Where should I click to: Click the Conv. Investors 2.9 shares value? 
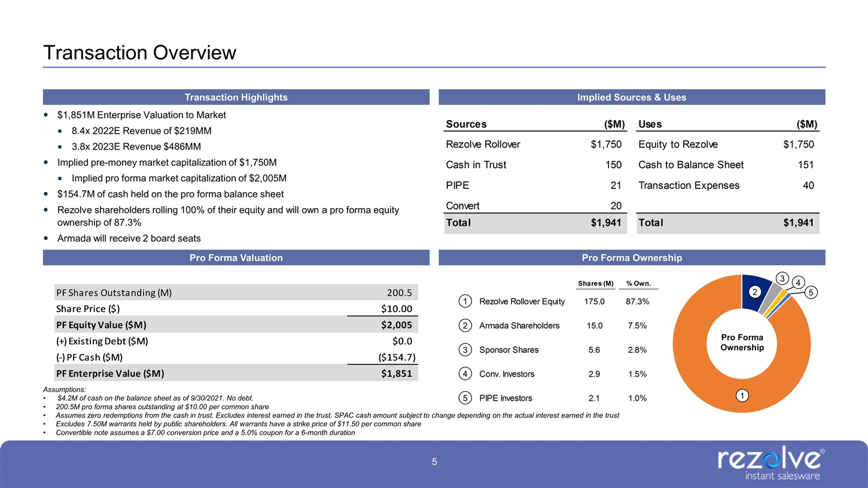point(596,374)
